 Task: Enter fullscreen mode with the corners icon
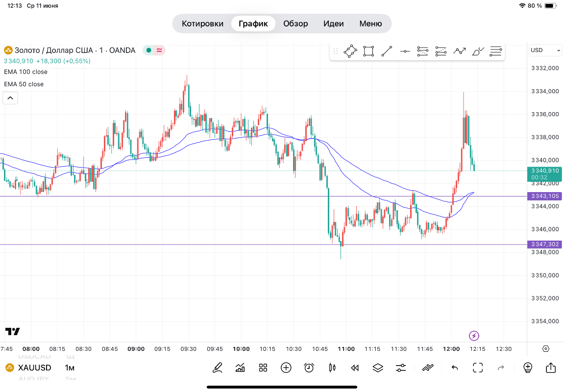click(x=478, y=367)
